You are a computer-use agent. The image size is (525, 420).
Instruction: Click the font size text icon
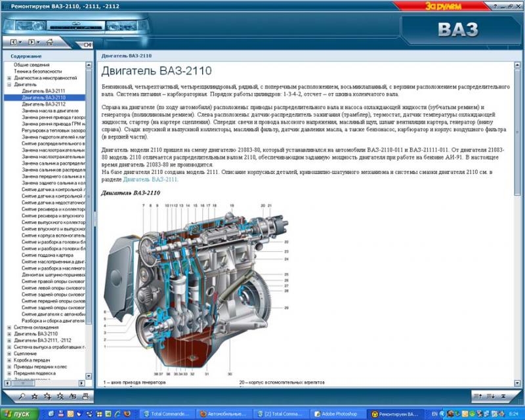click(x=73, y=396)
